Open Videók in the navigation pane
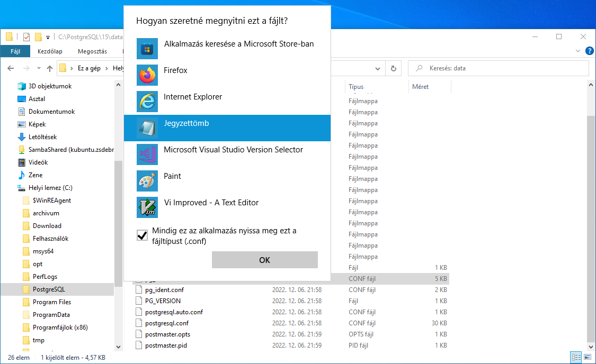Viewport: 596px width, 364px height. [x=38, y=162]
